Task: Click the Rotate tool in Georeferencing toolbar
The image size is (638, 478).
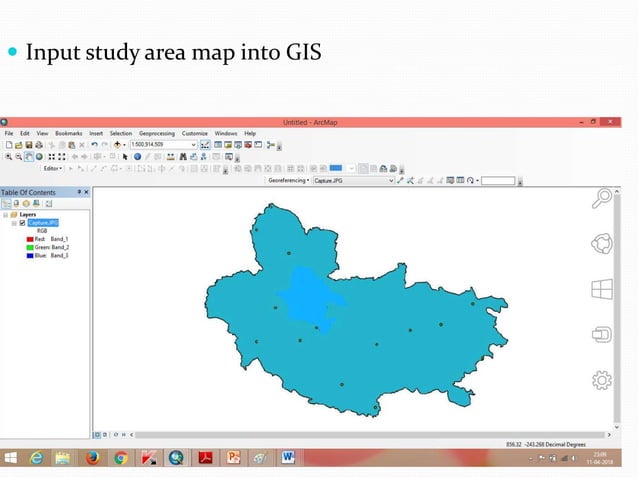Action: coord(470,180)
